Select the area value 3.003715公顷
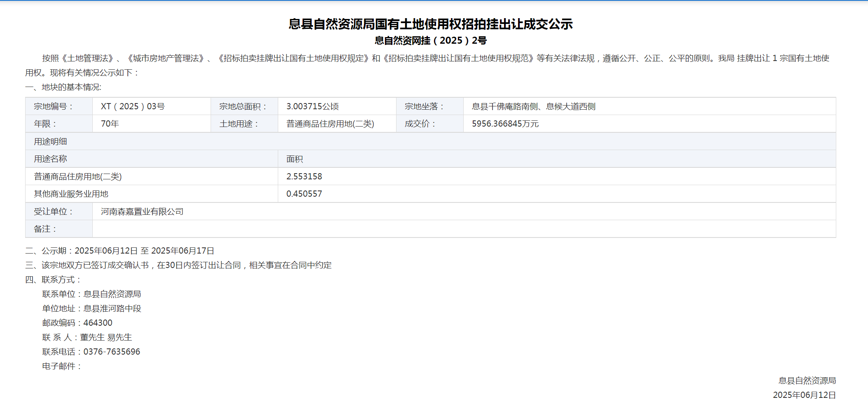The width and height of the screenshot is (868, 402). point(312,106)
